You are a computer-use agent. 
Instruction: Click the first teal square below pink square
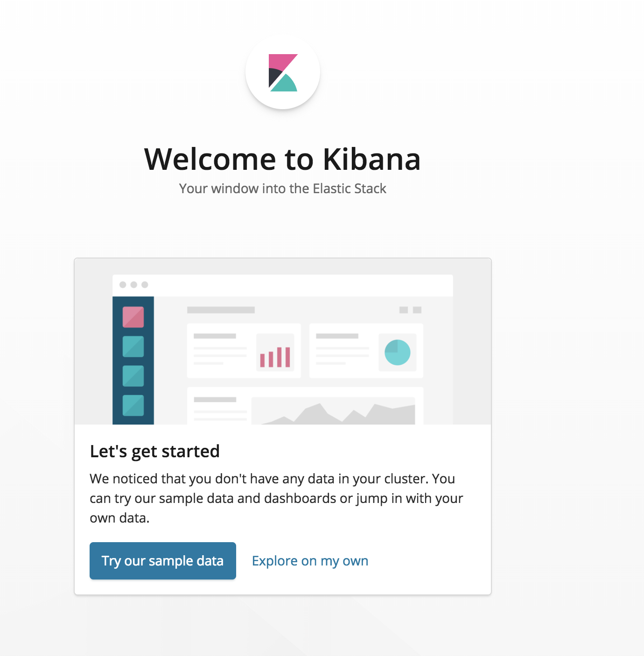[x=133, y=347]
